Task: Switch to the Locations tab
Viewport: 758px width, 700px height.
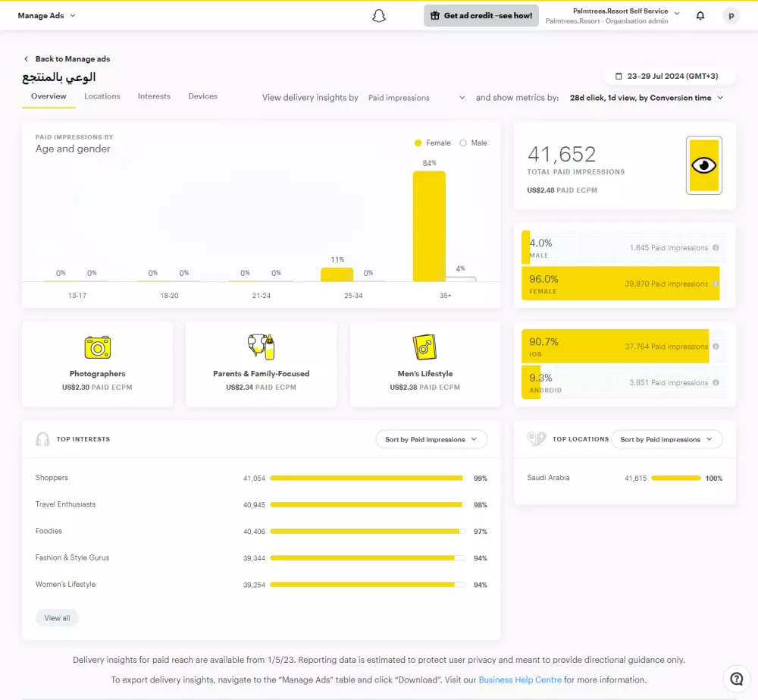Action: click(x=102, y=96)
